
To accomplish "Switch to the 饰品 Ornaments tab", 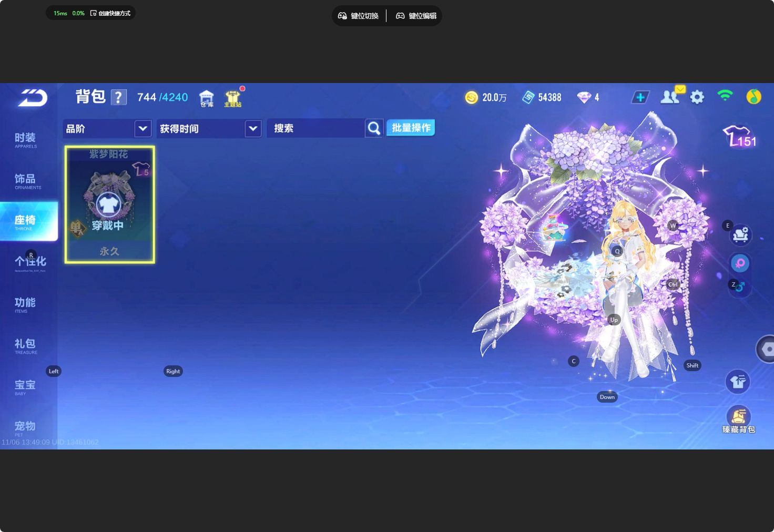I will (x=25, y=181).
